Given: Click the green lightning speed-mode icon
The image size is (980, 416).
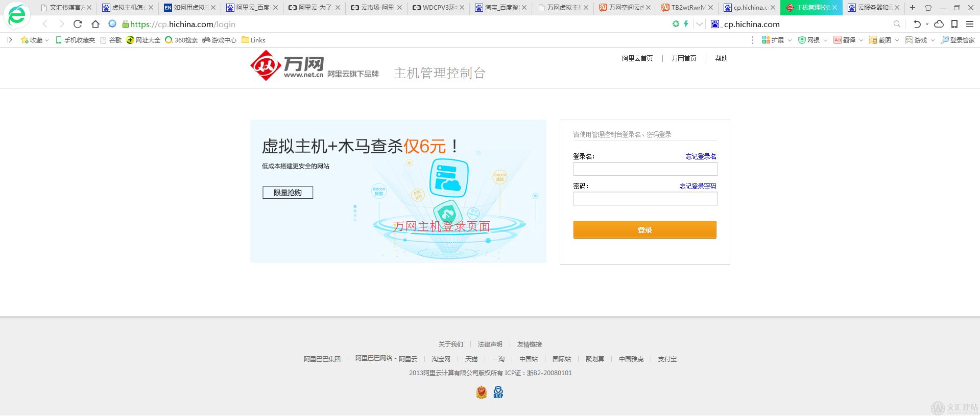Looking at the screenshot, I should [x=686, y=24].
